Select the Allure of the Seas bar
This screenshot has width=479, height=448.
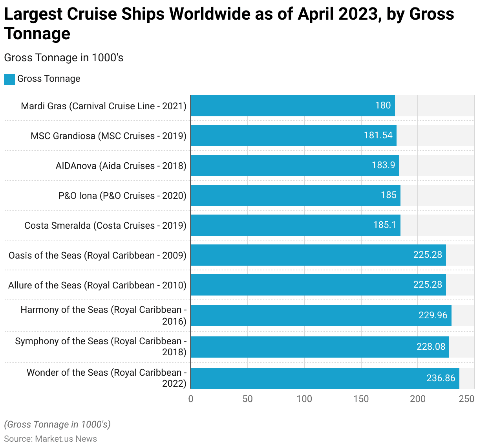318,285
